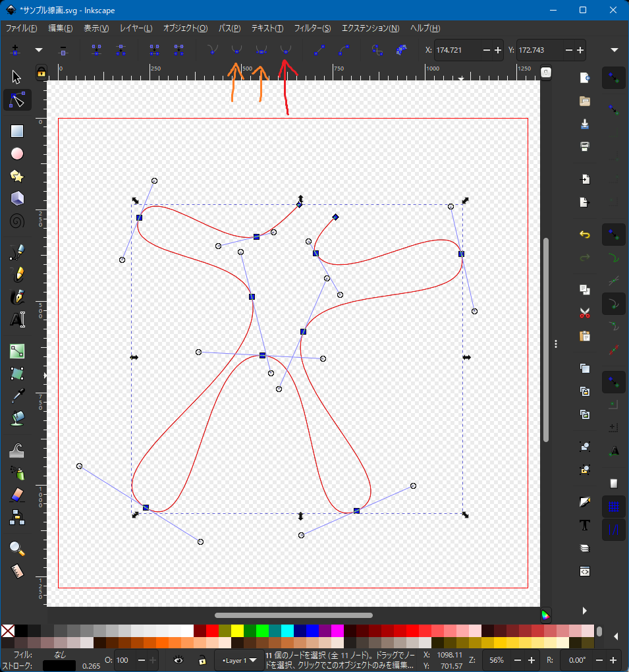Select the Gradient tool
This screenshot has width=629, height=672.
point(16,351)
